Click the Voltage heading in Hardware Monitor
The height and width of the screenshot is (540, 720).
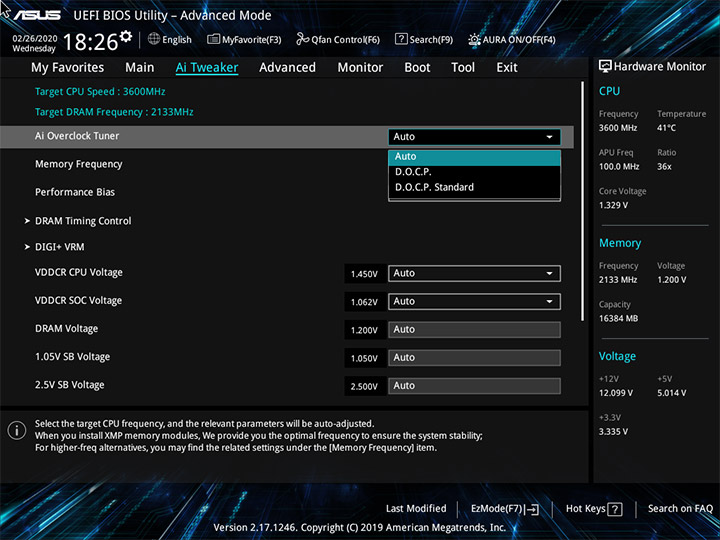click(617, 356)
